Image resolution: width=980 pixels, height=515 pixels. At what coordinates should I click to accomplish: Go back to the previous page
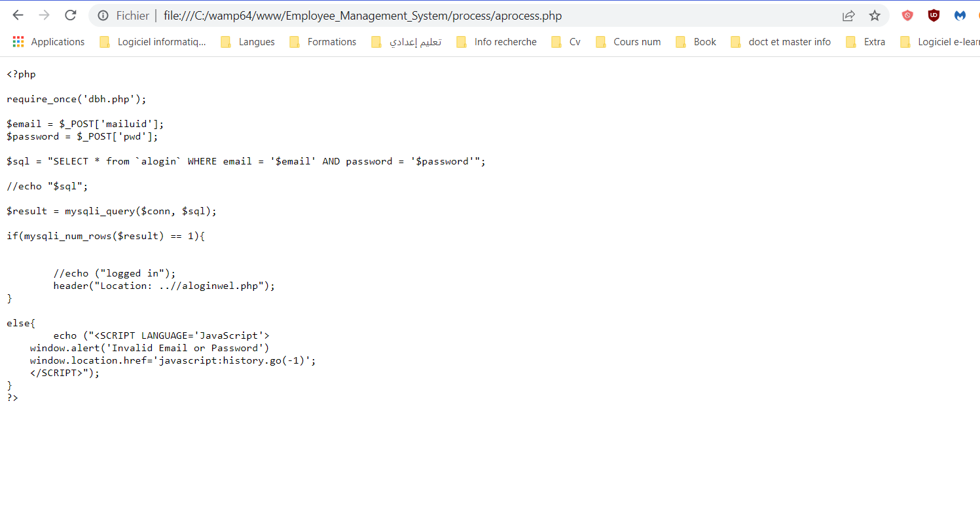(18, 15)
